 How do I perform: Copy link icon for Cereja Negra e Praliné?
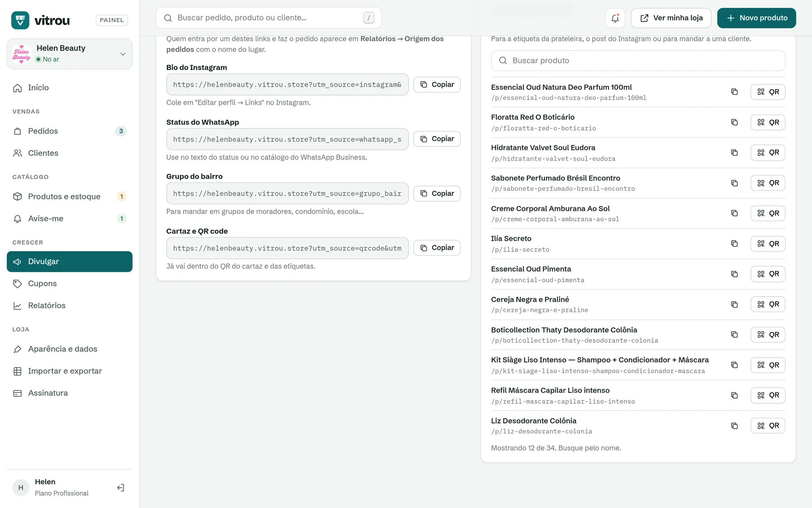coord(734,304)
